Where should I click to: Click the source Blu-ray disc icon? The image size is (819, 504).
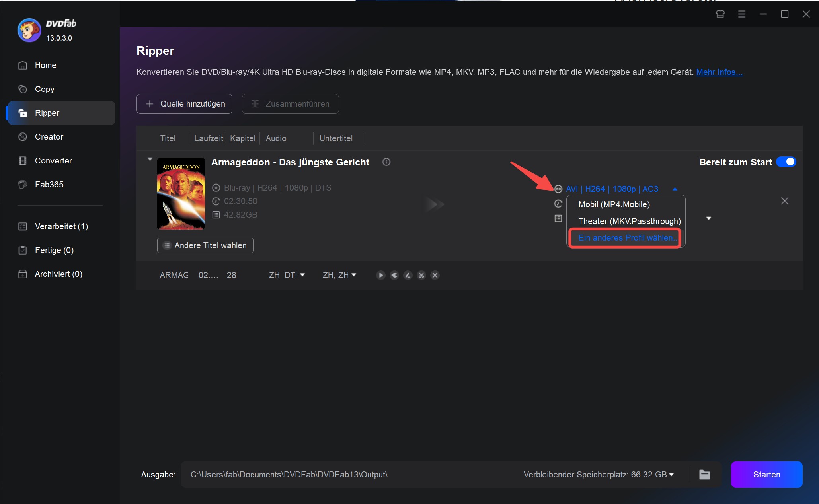point(216,188)
